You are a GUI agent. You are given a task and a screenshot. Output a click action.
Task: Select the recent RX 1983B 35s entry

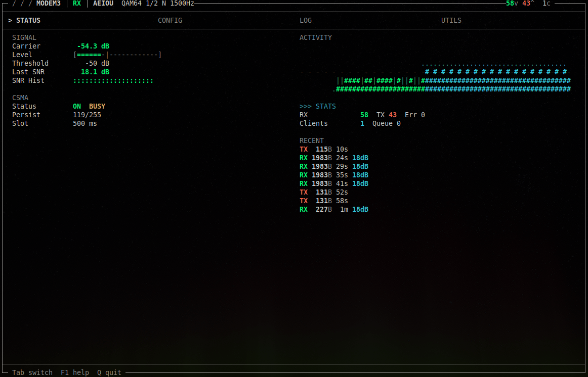pyautogui.click(x=334, y=175)
